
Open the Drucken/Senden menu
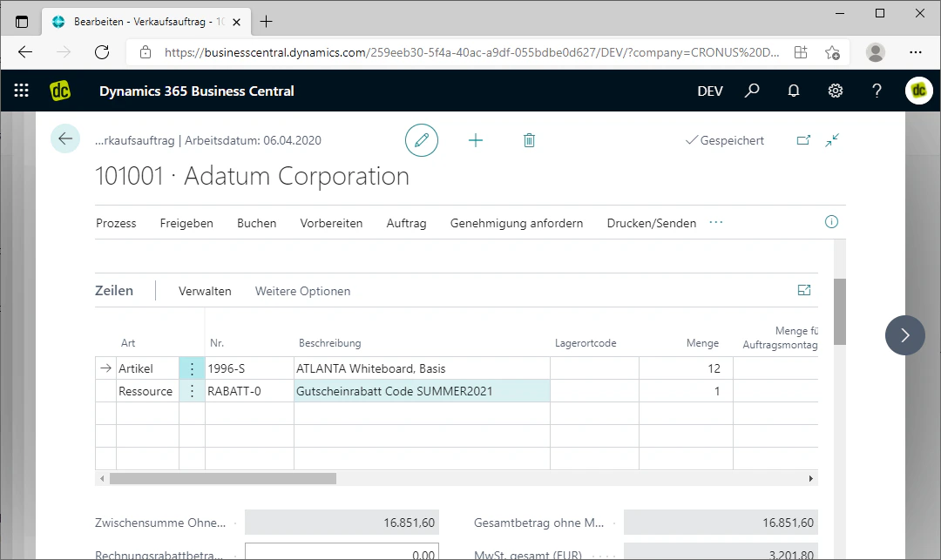(x=651, y=223)
